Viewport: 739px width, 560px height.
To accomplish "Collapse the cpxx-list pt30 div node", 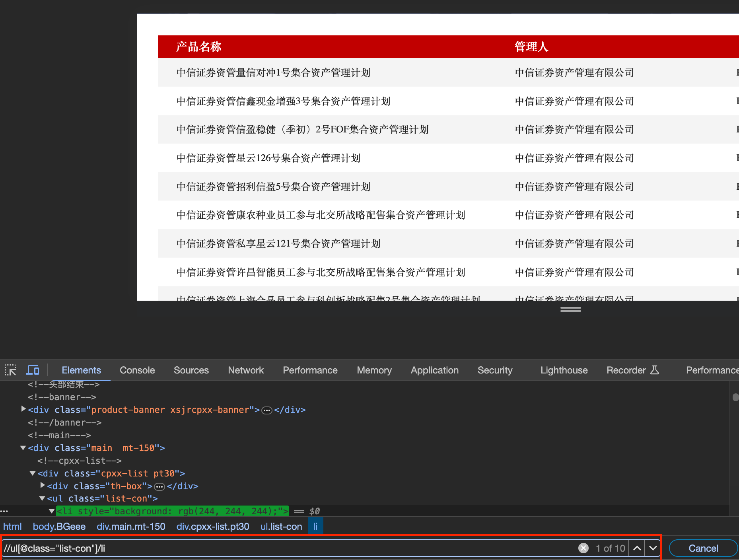I will tap(33, 473).
